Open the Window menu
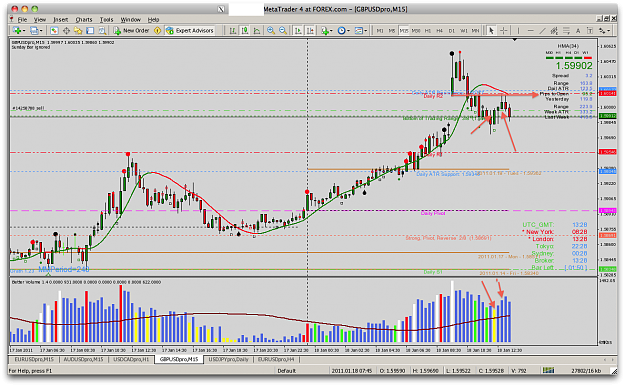Viewport: 625px width, 386px height. click(131, 20)
